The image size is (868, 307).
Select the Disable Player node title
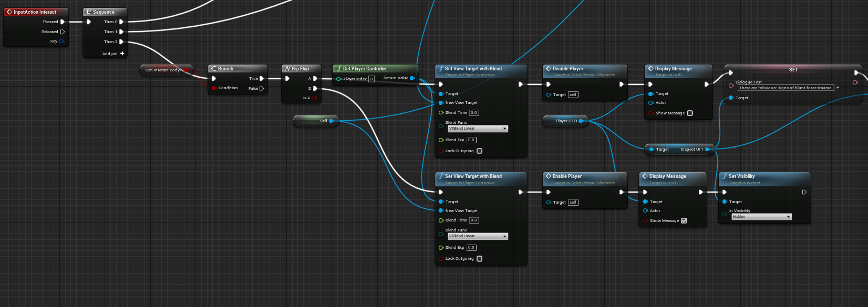click(x=567, y=69)
